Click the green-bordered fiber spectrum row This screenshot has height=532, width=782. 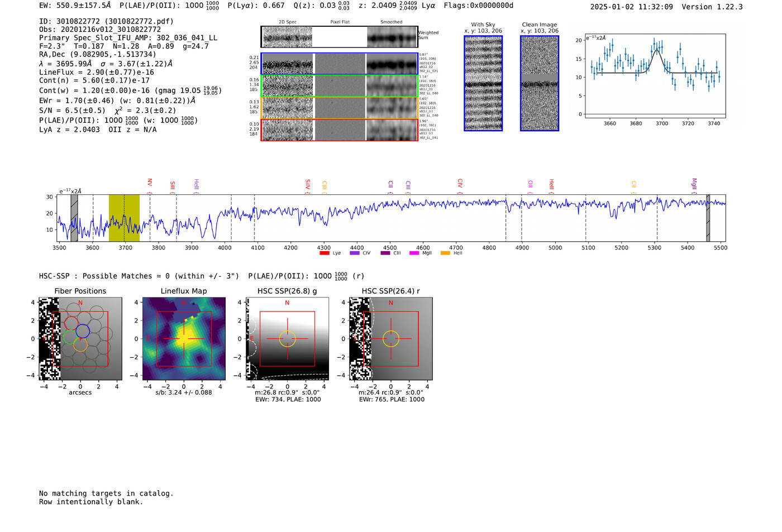[x=339, y=85]
